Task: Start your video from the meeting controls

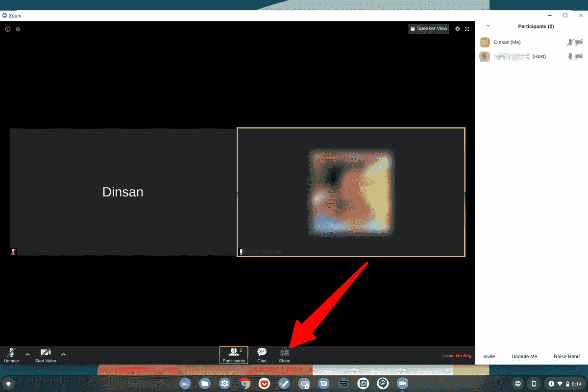Action: pyautogui.click(x=45, y=355)
